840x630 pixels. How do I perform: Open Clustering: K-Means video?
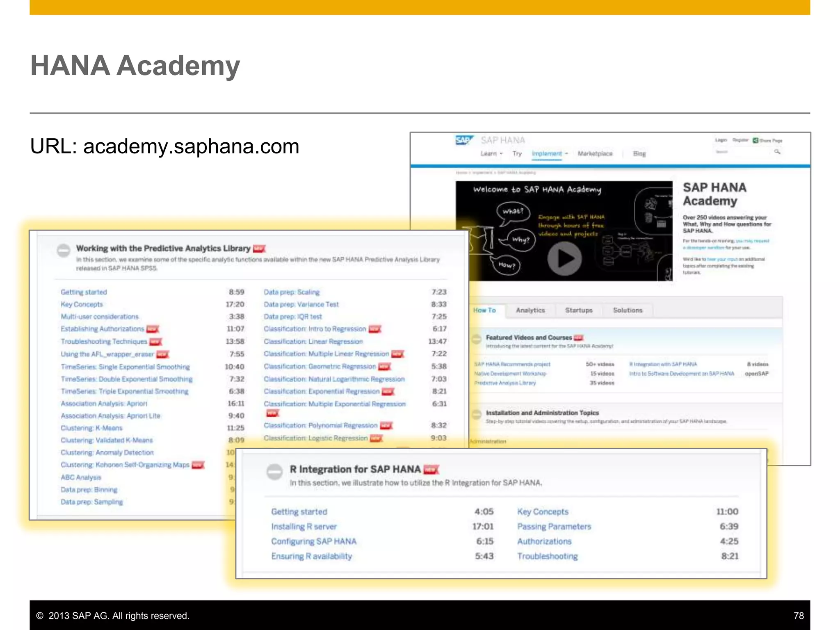pyautogui.click(x=91, y=428)
